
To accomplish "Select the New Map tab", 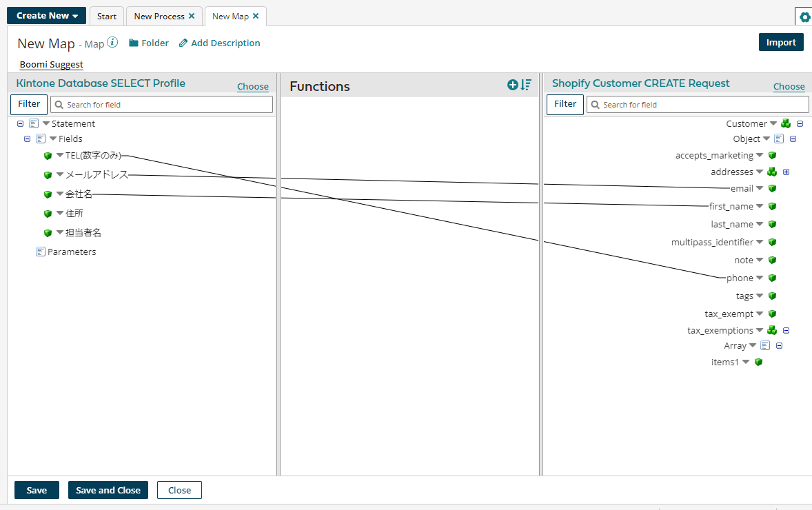I will [x=230, y=16].
